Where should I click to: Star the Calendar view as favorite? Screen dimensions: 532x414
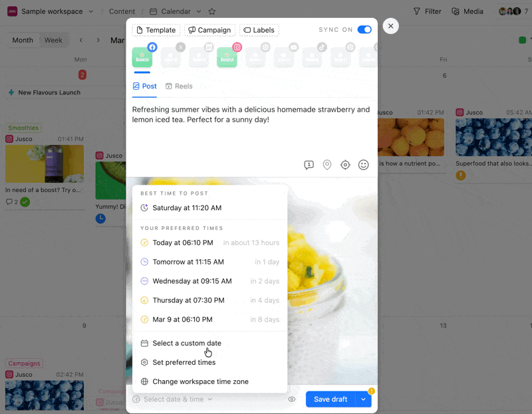point(212,11)
